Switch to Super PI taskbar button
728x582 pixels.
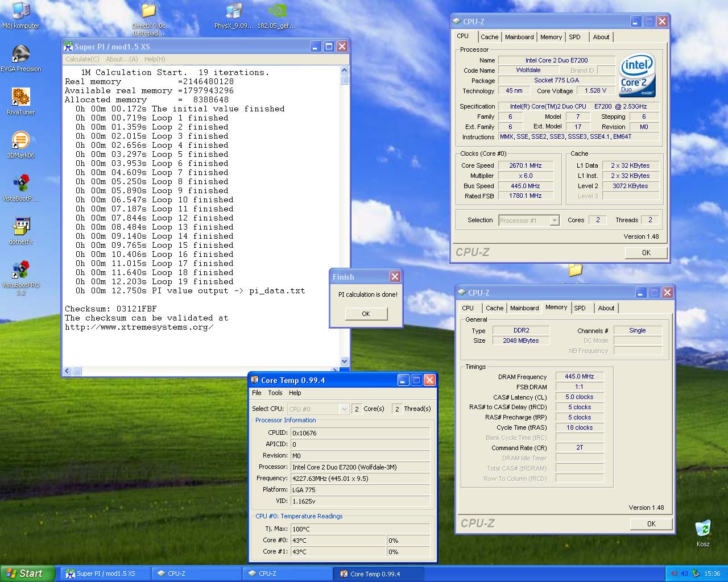pos(105,573)
